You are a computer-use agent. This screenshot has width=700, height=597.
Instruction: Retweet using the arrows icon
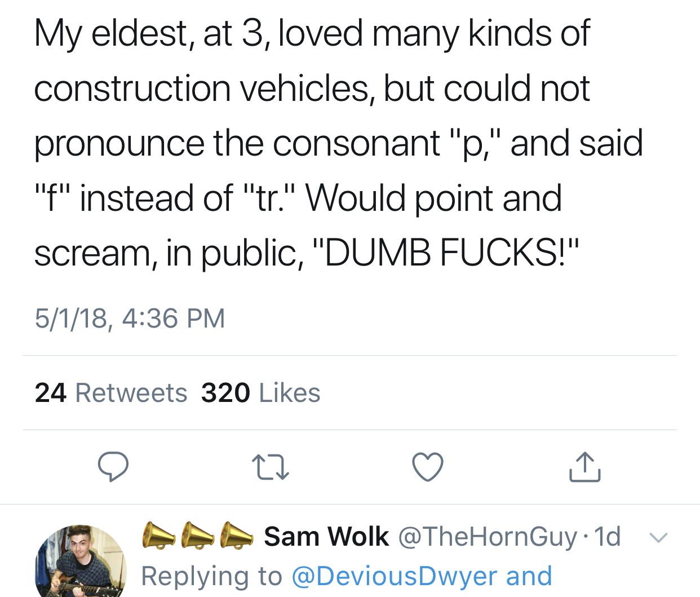pos(271,467)
